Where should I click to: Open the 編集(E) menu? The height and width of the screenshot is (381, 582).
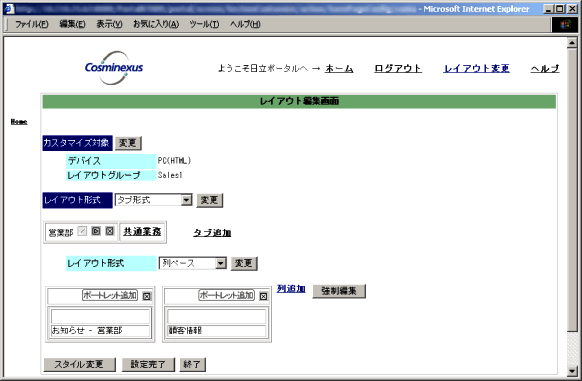[x=72, y=24]
